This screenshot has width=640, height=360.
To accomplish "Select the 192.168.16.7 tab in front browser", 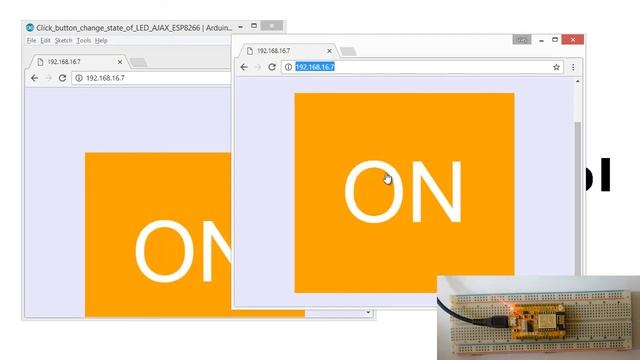I will pos(288,51).
